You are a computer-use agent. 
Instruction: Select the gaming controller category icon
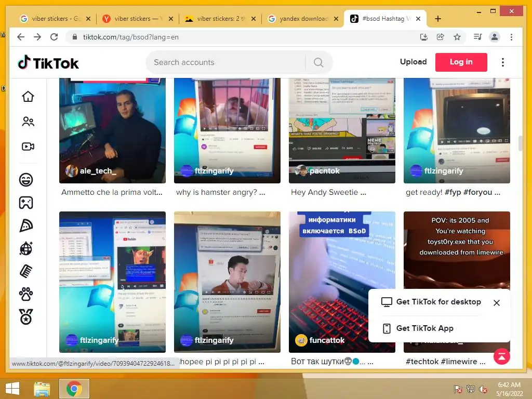pyautogui.click(x=26, y=203)
